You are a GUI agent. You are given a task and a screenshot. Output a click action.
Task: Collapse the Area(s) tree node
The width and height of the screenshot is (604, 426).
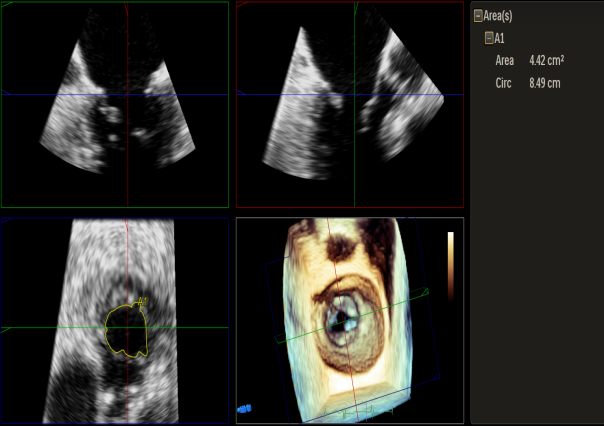pyautogui.click(x=479, y=16)
